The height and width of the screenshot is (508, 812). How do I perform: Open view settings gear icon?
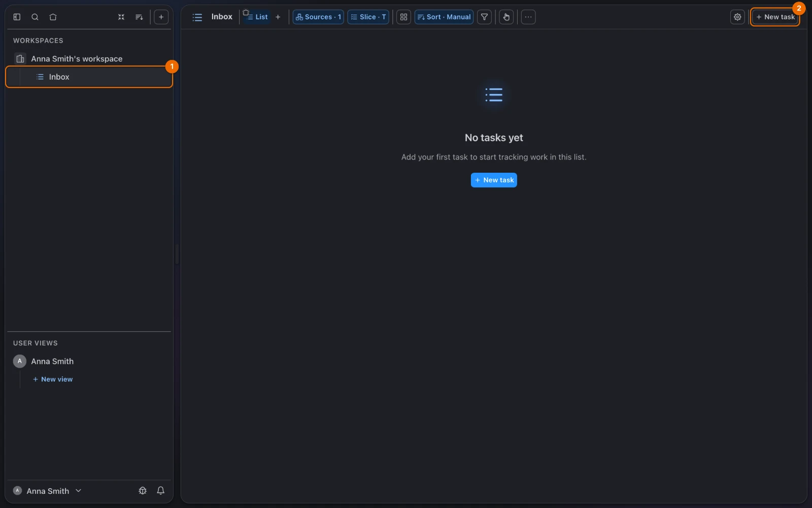click(737, 17)
